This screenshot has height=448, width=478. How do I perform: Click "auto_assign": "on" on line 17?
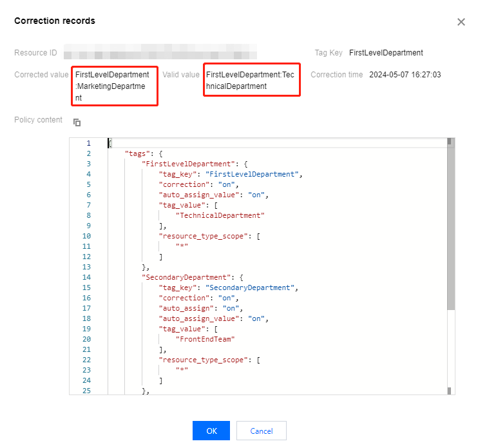200,308
